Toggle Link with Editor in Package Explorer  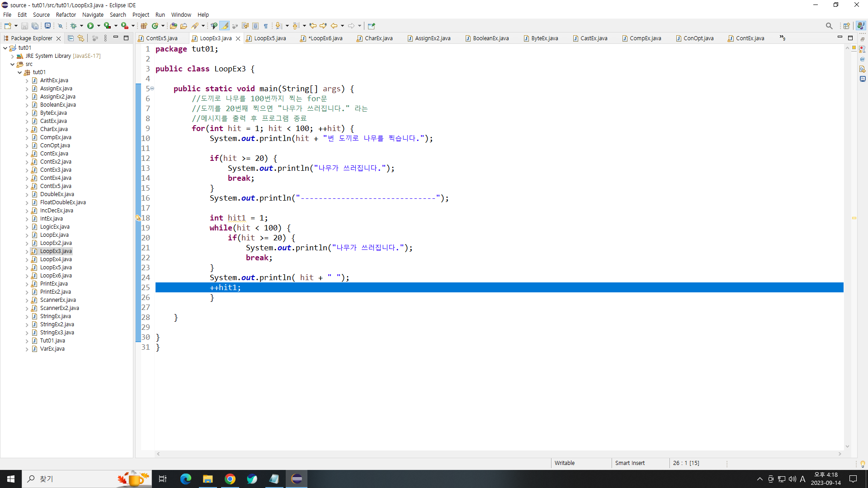(x=81, y=38)
